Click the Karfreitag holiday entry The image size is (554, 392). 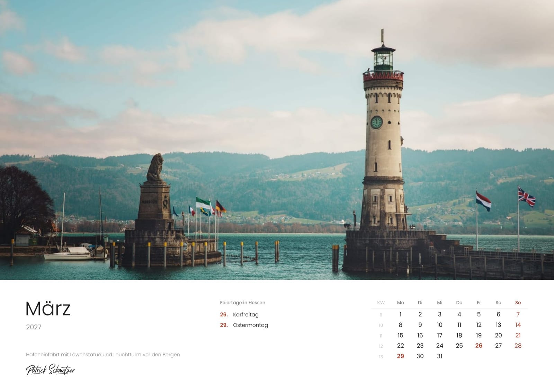[246, 314]
